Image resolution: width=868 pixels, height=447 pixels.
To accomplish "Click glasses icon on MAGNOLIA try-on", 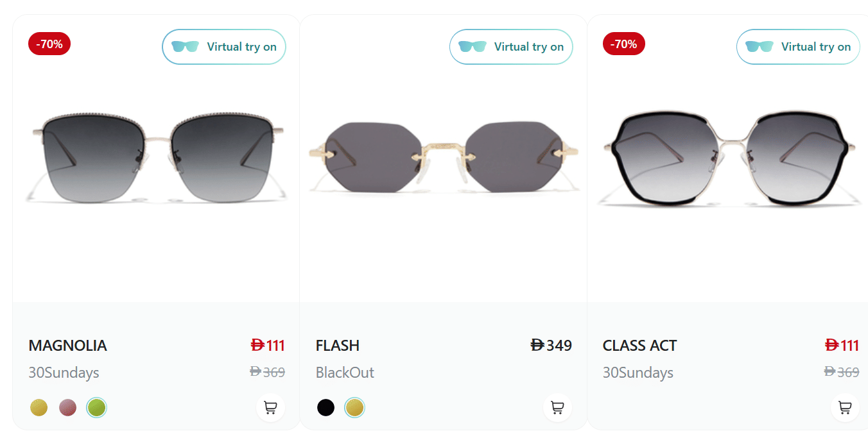I will [x=185, y=47].
